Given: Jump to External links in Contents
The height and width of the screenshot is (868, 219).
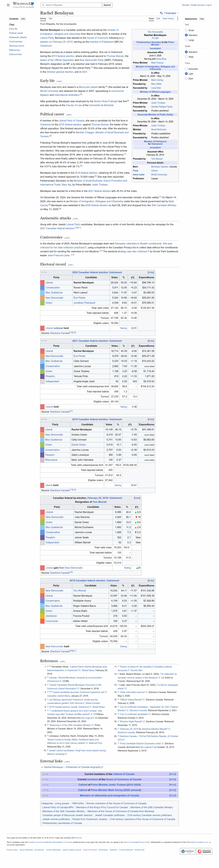Looking at the screenshot, I should tap(16, 54).
